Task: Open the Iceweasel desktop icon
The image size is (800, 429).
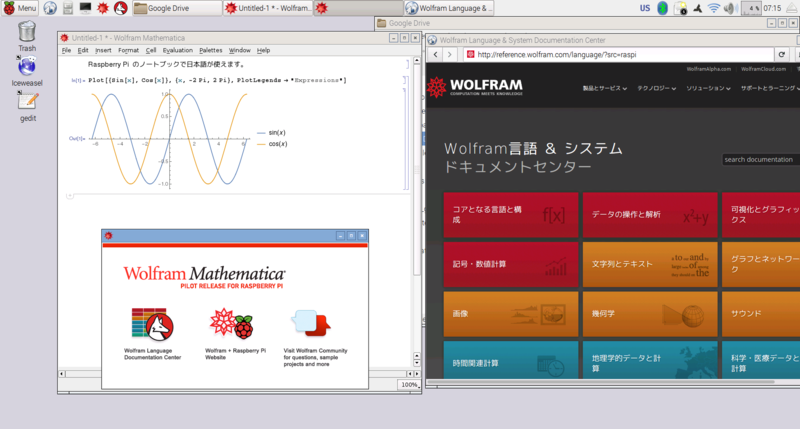Action: [x=27, y=71]
